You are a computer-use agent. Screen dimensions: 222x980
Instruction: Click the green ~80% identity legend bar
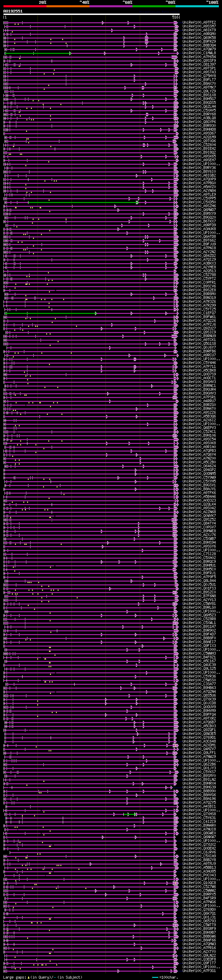pyautogui.click(x=154, y=6)
